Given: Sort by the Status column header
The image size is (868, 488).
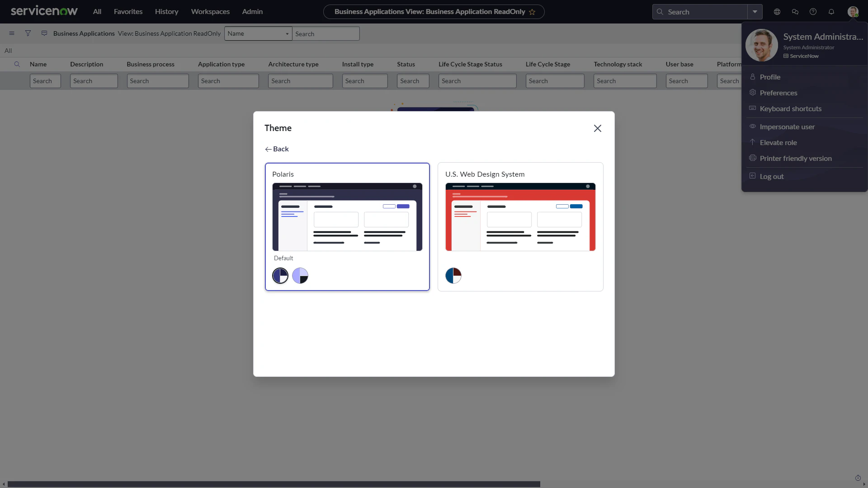Looking at the screenshot, I should (x=406, y=64).
